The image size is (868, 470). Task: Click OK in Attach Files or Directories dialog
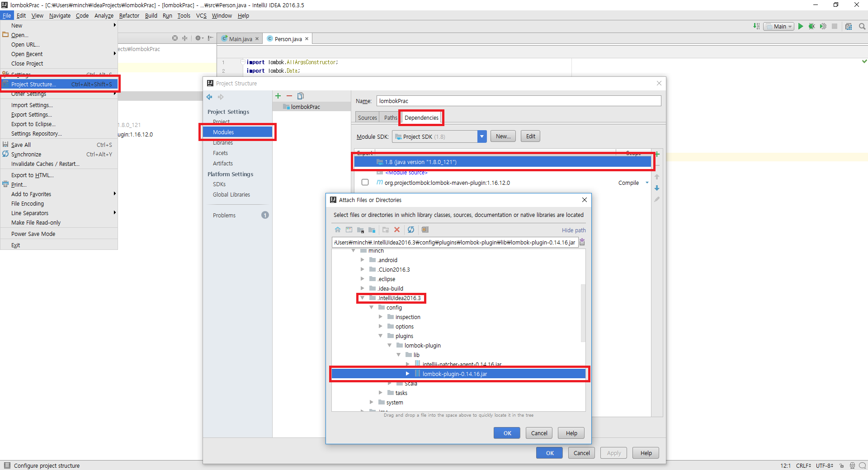click(x=507, y=433)
